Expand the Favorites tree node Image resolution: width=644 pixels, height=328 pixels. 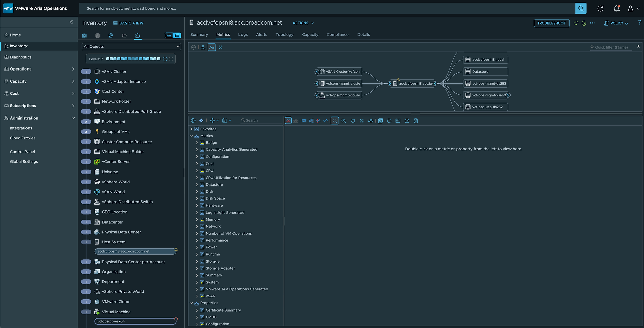click(191, 129)
